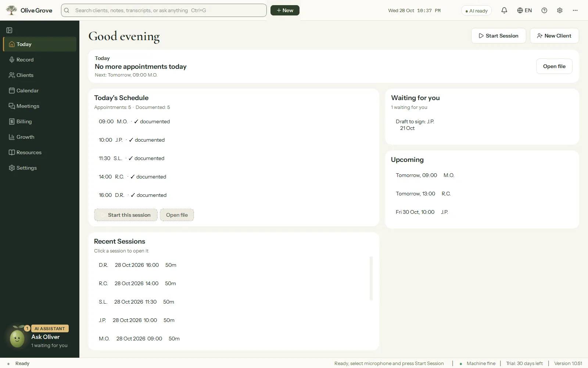Open the Today page in sidebar
Viewport: 588px width, 368px height.
coord(40,44)
